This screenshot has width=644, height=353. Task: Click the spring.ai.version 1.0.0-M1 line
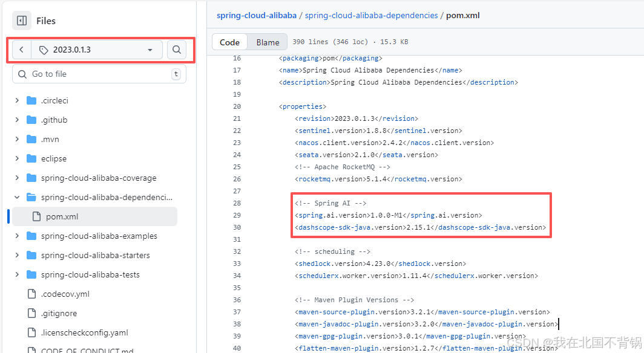tap(388, 215)
